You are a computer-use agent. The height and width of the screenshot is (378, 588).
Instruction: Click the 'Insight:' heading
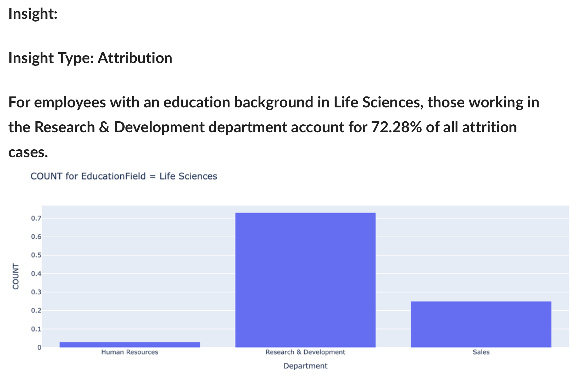(33, 14)
